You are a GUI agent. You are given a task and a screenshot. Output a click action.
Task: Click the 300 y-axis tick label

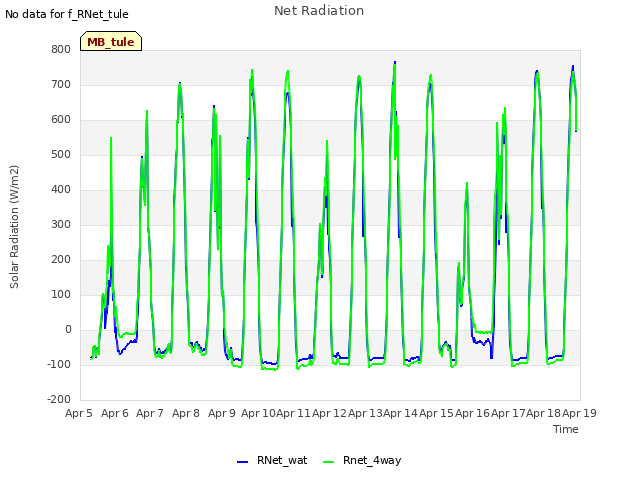61,225
